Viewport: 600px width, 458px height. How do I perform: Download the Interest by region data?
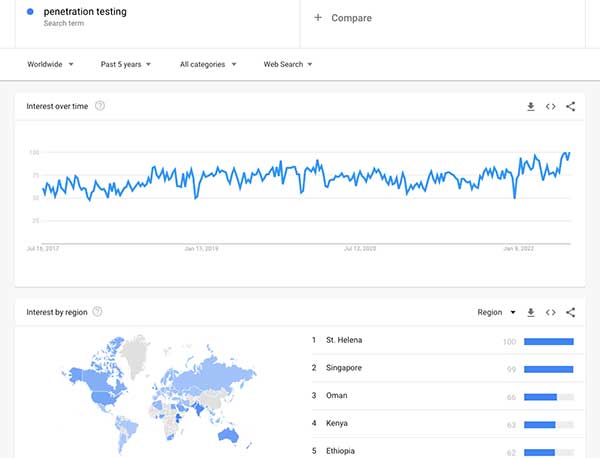531,312
